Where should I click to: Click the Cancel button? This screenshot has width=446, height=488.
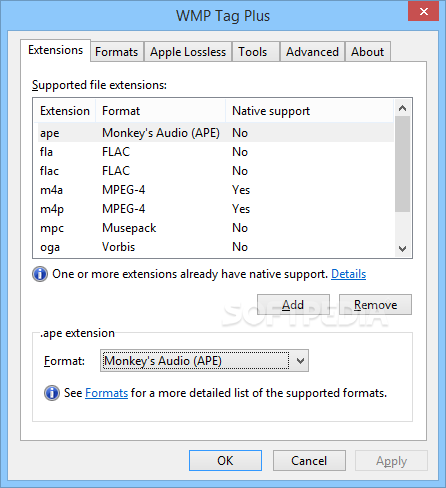click(309, 461)
